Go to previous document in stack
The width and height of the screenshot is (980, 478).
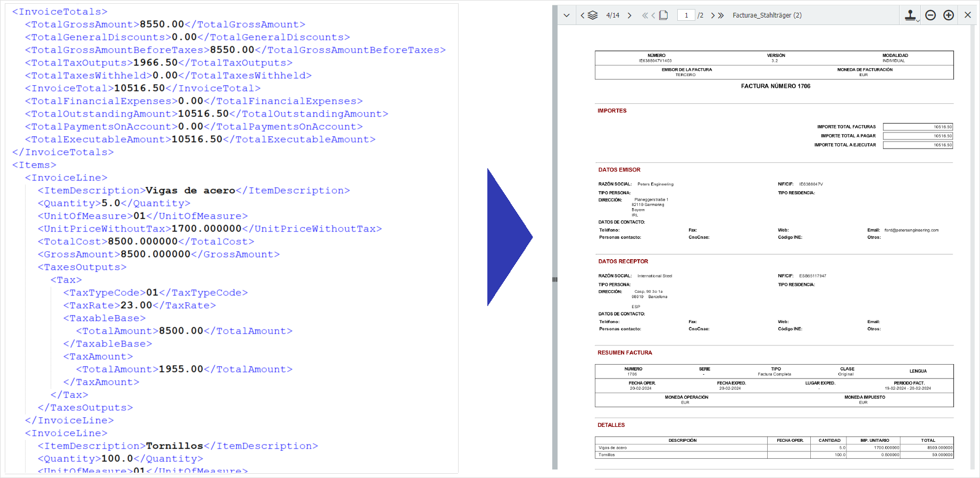[x=583, y=15]
